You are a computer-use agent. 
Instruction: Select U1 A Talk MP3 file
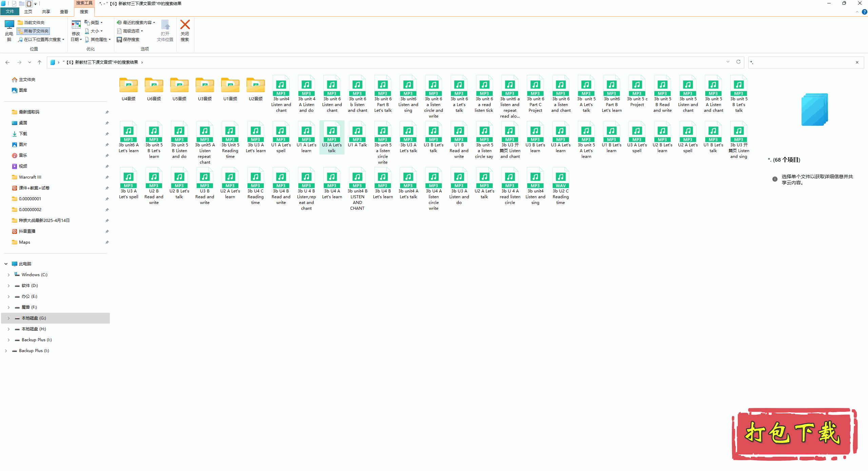(x=357, y=135)
